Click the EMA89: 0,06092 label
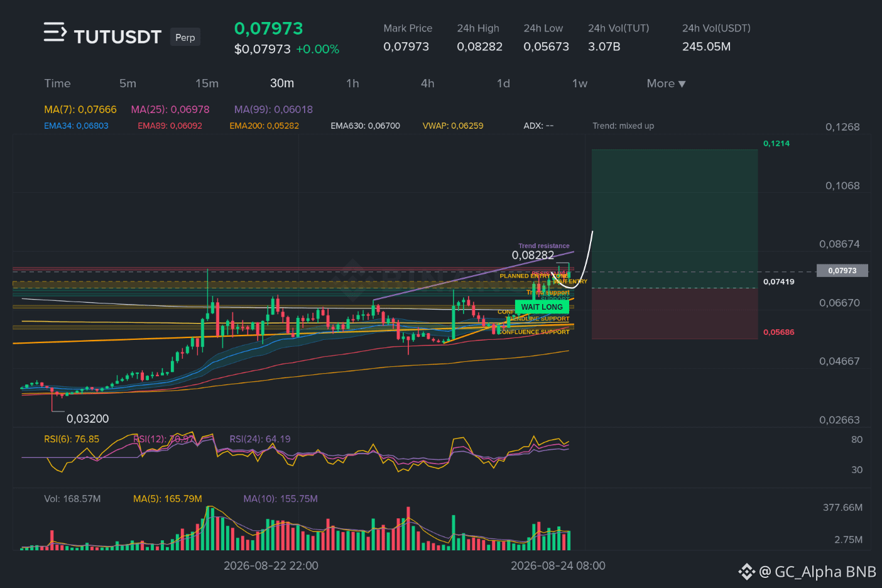 pos(170,126)
